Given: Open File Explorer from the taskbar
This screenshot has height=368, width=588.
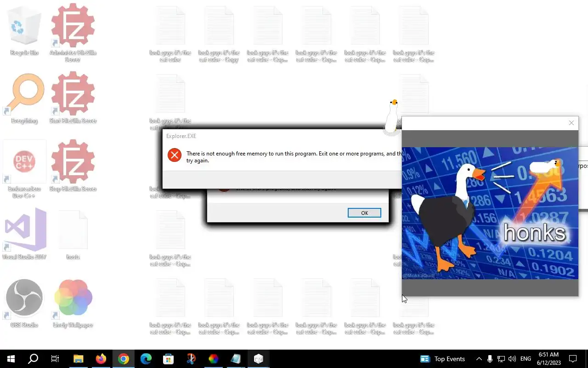Looking at the screenshot, I should click(79, 359).
